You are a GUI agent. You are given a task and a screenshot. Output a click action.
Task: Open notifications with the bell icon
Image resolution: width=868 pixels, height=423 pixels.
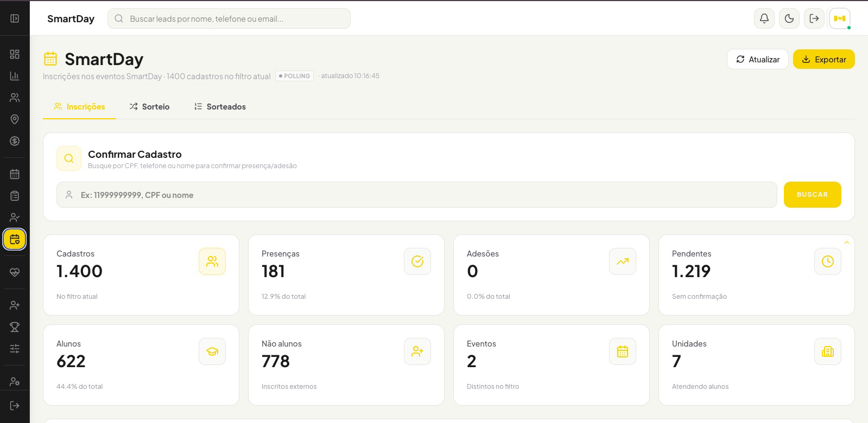click(764, 18)
